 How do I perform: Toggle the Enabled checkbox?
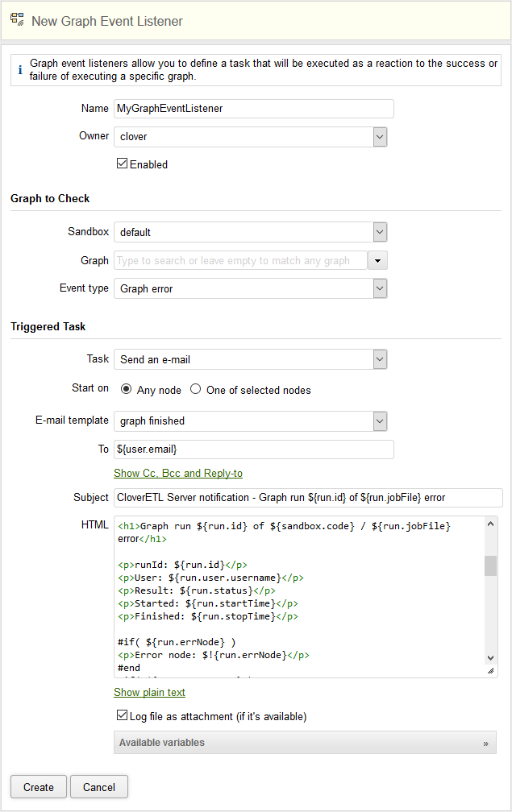tap(123, 164)
